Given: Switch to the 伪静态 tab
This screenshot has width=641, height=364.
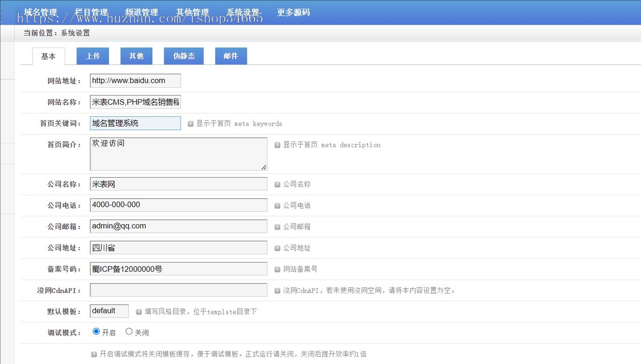Looking at the screenshot, I should (x=184, y=56).
